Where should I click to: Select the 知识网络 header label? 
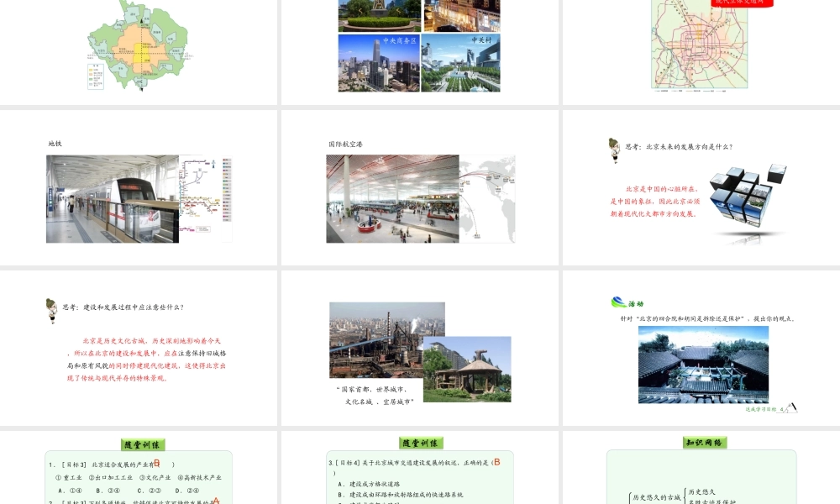[x=704, y=443]
